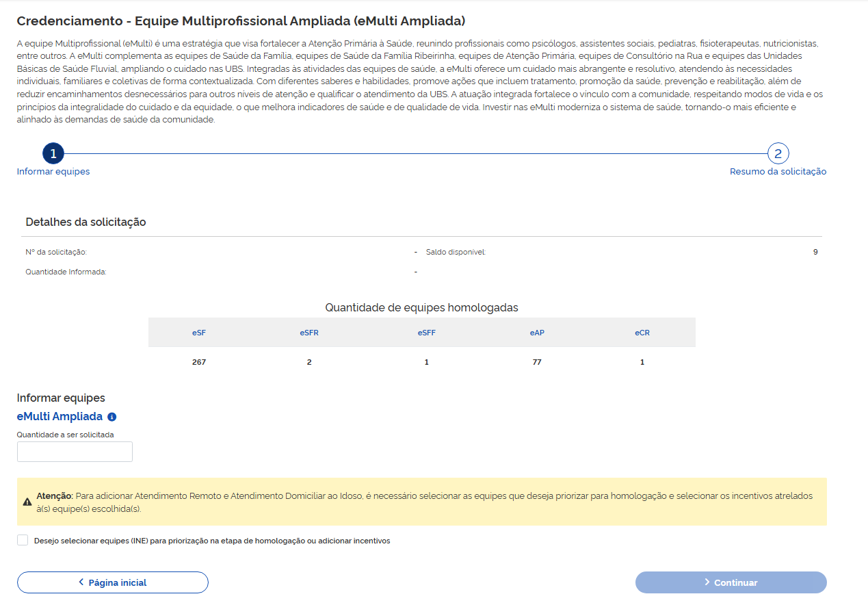Image resolution: width=868 pixels, height=605 pixels.
Task: Click the Quantidade a ser solicitada input field
Action: coord(74,451)
